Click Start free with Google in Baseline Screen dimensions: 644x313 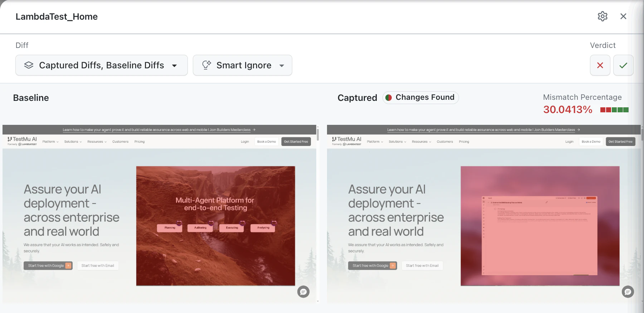click(x=48, y=266)
